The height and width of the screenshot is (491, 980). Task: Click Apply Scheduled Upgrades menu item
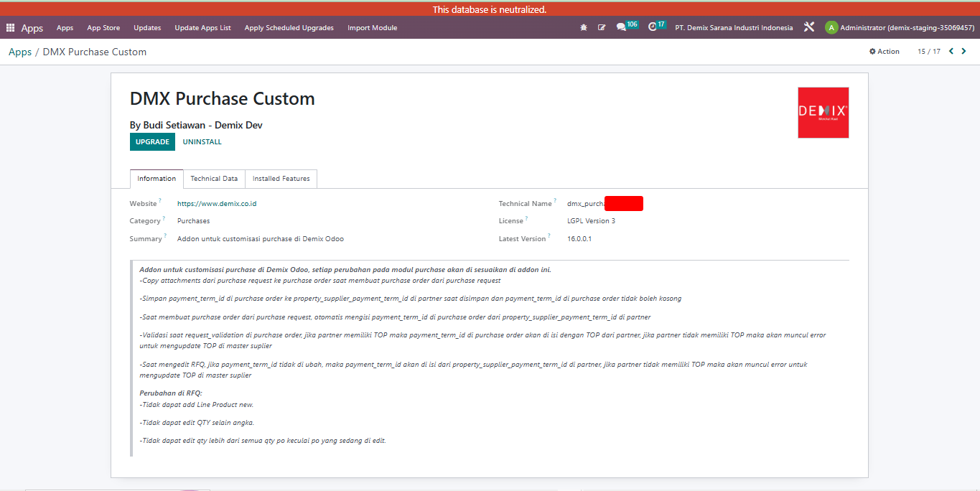tap(289, 28)
